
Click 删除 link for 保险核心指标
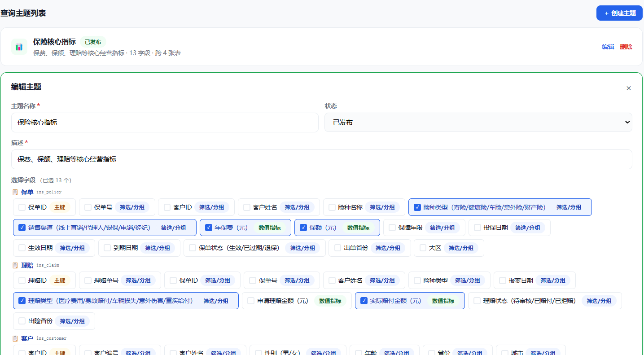[626, 47]
